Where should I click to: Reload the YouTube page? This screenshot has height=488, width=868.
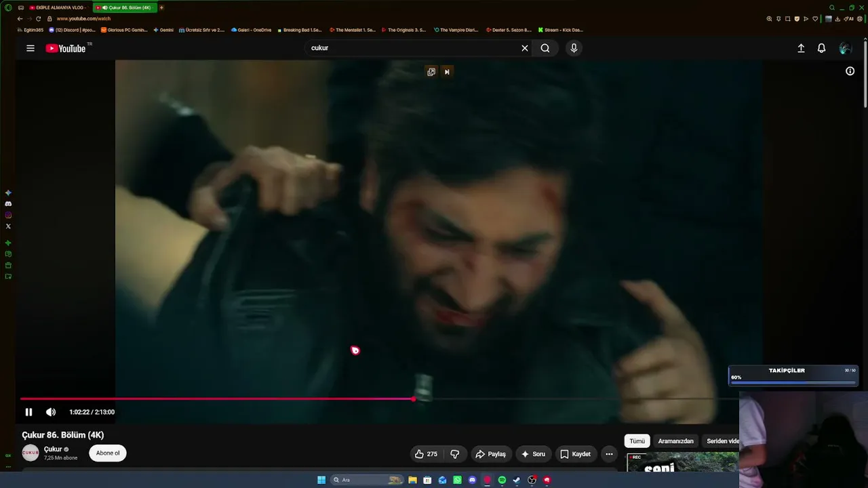[39, 19]
